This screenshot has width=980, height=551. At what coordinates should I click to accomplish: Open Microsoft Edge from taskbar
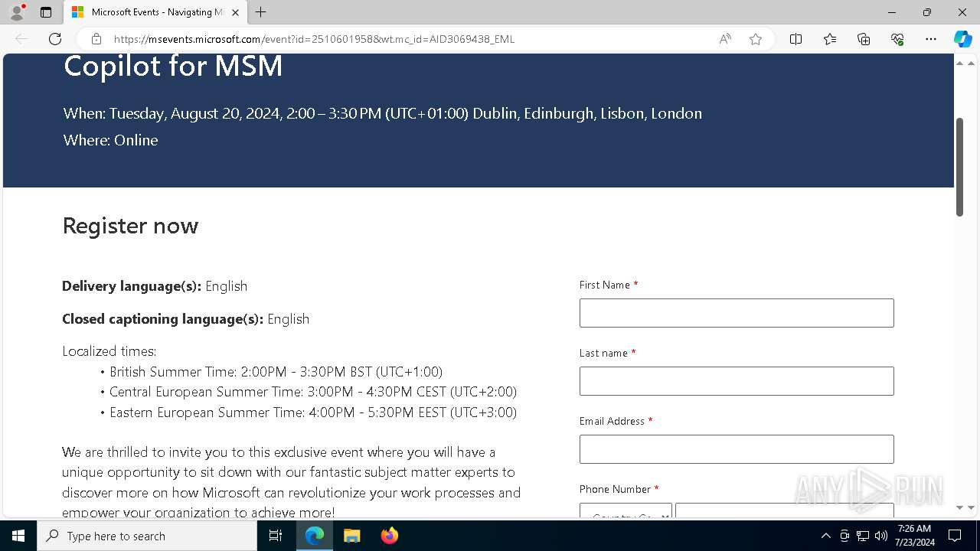[x=315, y=536]
